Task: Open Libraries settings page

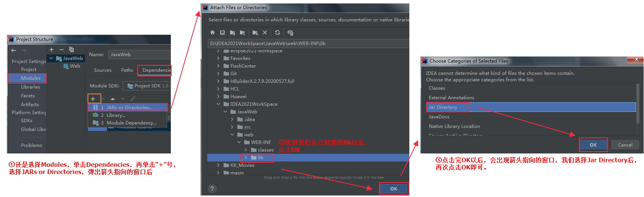Action: pyautogui.click(x=31, y=87)
